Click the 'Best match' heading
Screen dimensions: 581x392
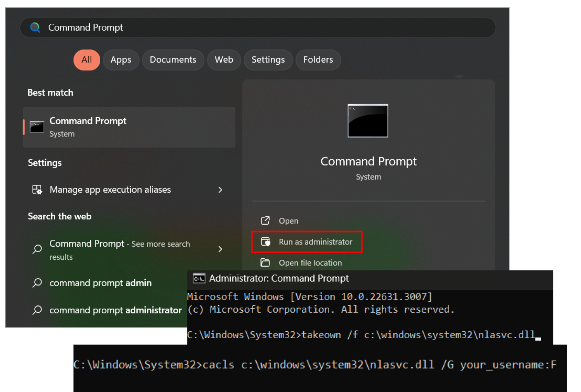coord(50,93)
